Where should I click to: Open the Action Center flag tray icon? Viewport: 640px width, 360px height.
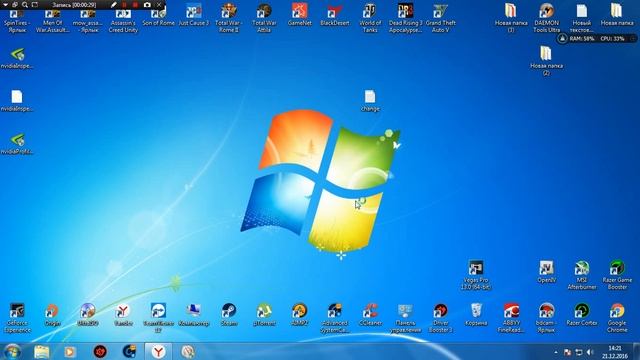pyautogui.click(x=567, y=352)
